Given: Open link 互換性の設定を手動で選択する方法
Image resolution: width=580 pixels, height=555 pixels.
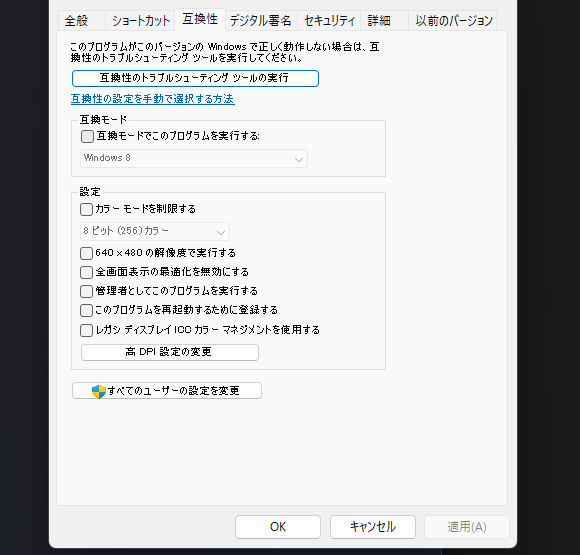Looking at the screenshot, I should tap(153, 99).
